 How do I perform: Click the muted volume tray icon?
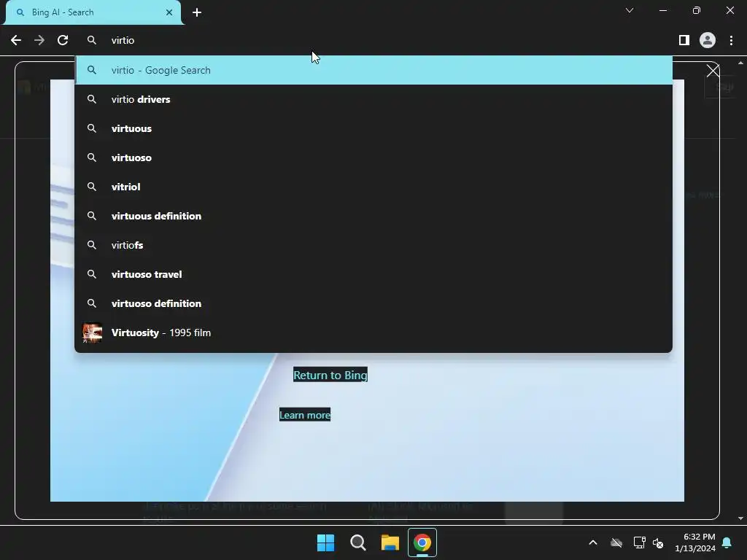[658, 542]
